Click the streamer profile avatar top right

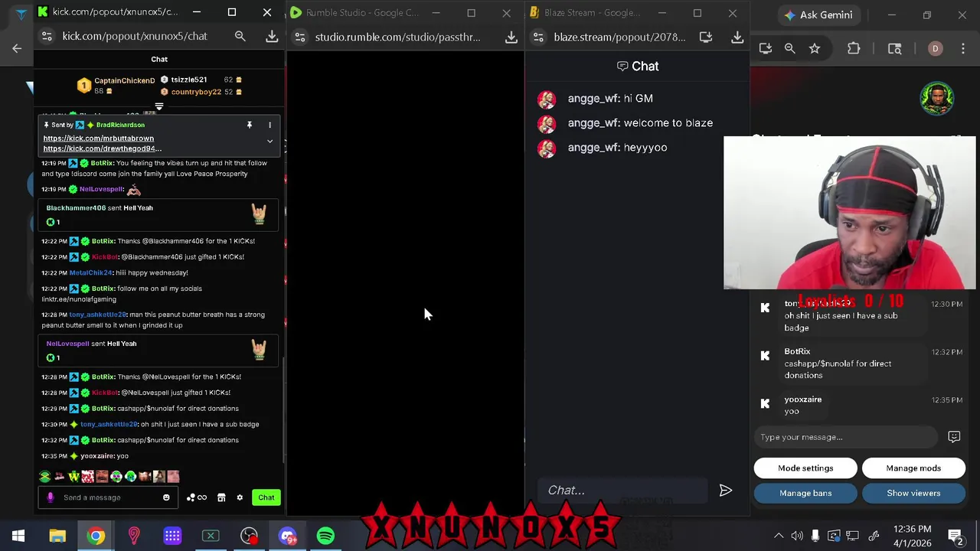point(937,99)
